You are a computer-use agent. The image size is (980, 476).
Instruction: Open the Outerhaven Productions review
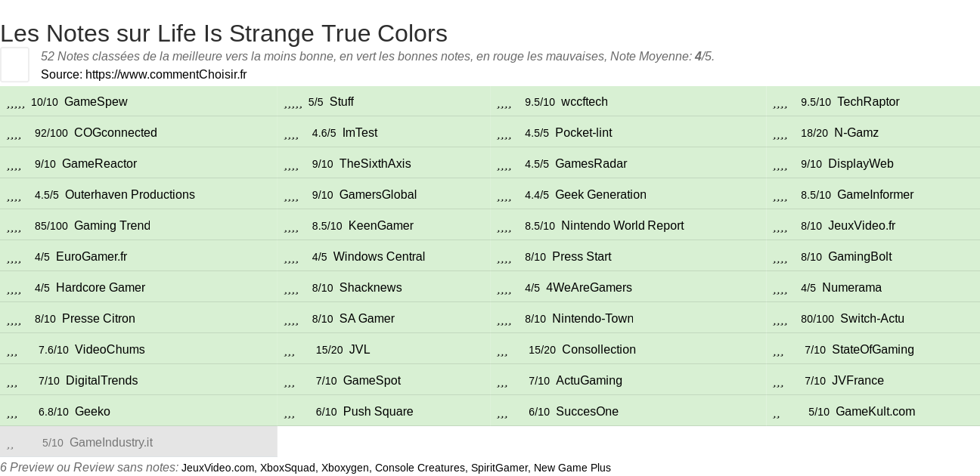pyautogui.click(x=130, y=195)
